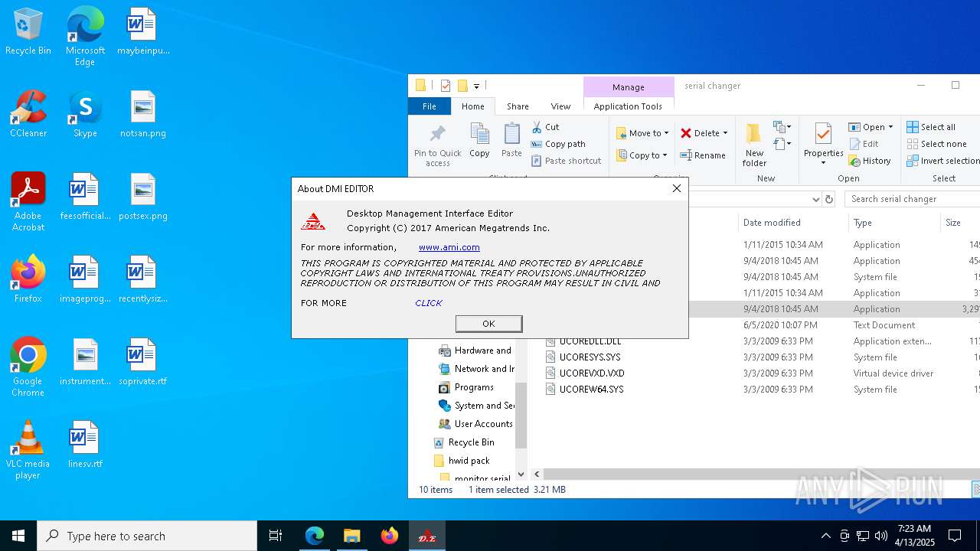Select hwid pack folder in tree
The width and height of the screenshot is (980, 551).
coord(462,461)
